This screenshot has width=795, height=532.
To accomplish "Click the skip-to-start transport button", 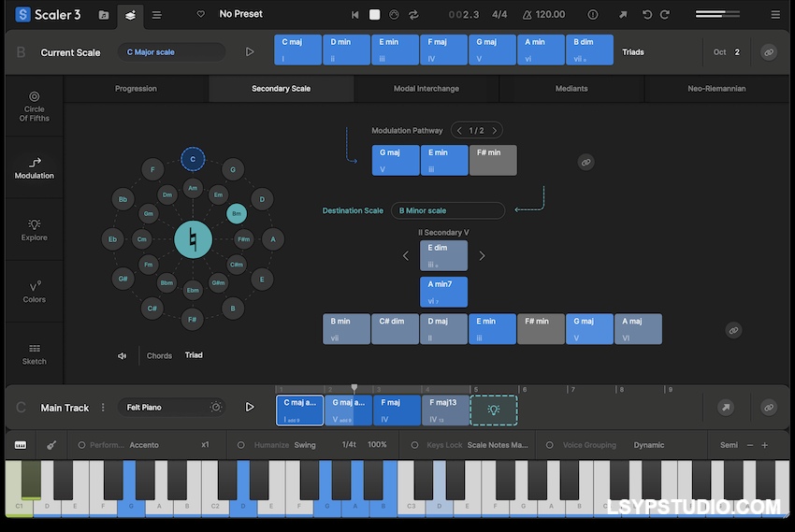I will (x=354, y=15).
